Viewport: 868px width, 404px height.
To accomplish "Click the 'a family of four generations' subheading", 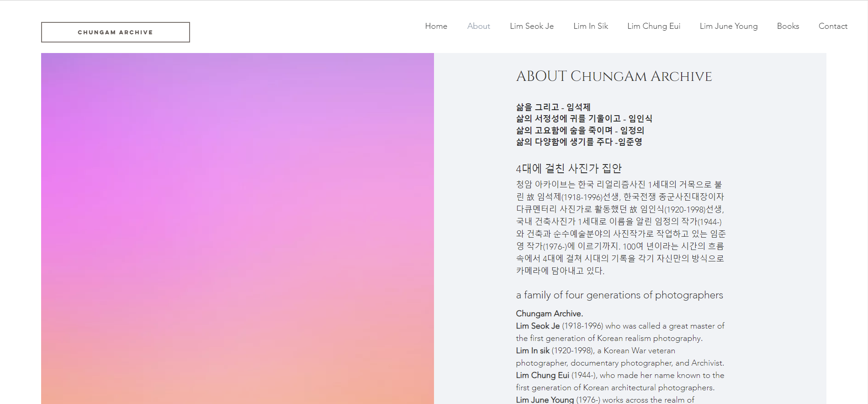I will [x=619, y=295].
